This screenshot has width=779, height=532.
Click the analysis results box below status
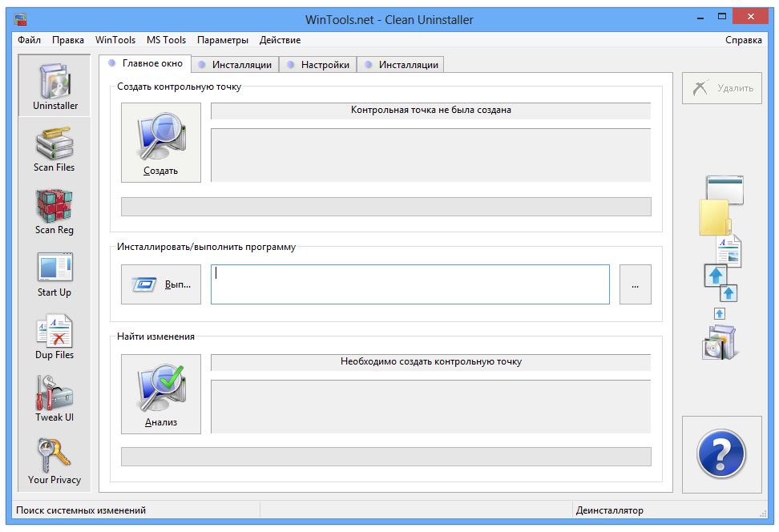coord(430,406)
